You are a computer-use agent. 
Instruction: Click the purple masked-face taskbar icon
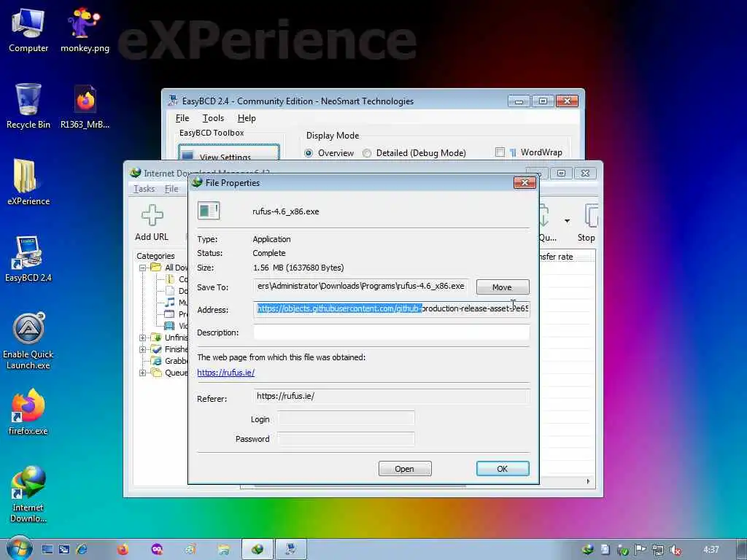coord(158,550)
